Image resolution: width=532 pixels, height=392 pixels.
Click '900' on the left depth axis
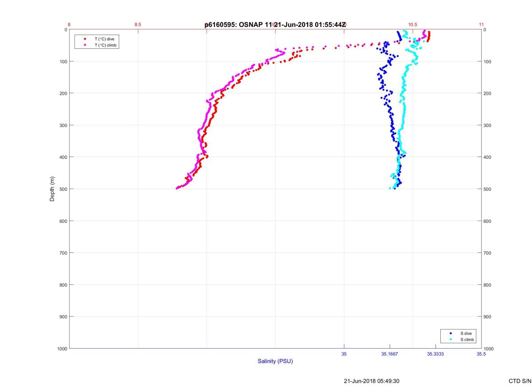[63, 317]
